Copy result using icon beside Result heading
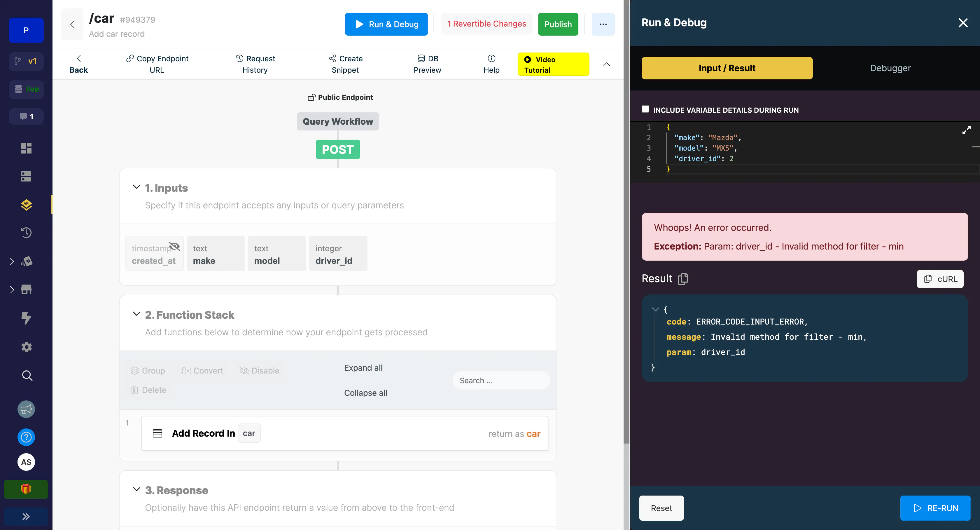This screenshot has width=980, height=530. (x=683, y=279)
